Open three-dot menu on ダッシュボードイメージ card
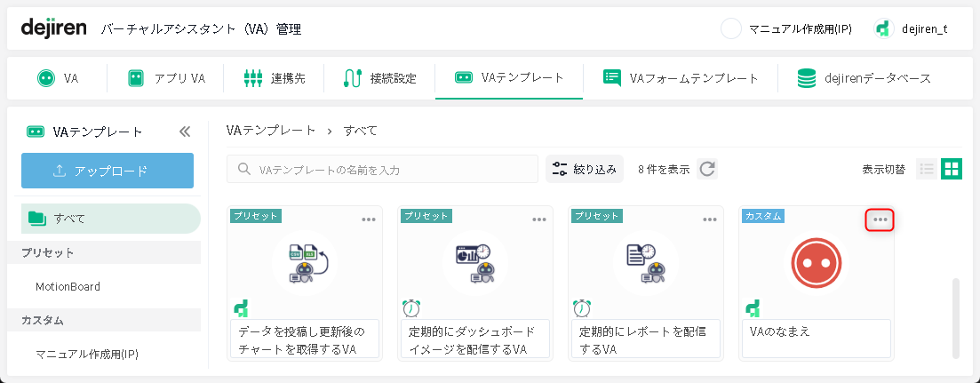 coord(538,219)
